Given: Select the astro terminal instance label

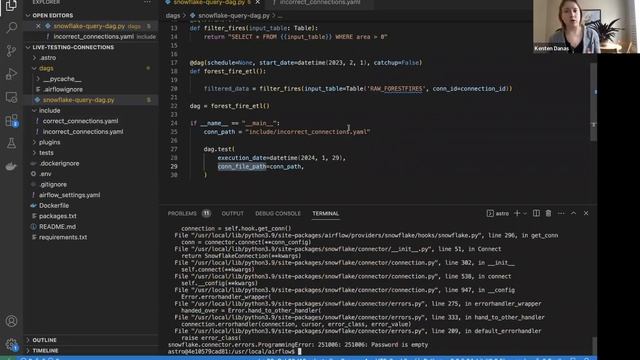Looking at the screenshot, I should [498, 213].
